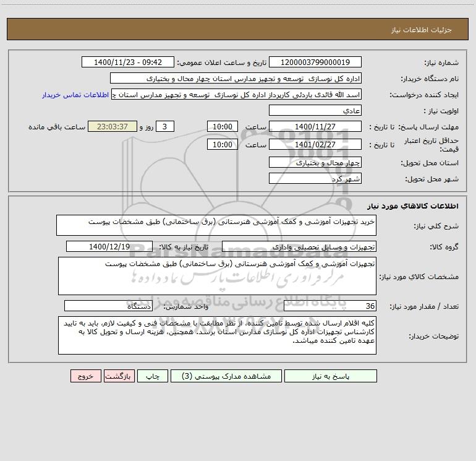Screen dimensions: 476x461
Task: Click the remaining days field showing 3
Action: pos(165,126)
